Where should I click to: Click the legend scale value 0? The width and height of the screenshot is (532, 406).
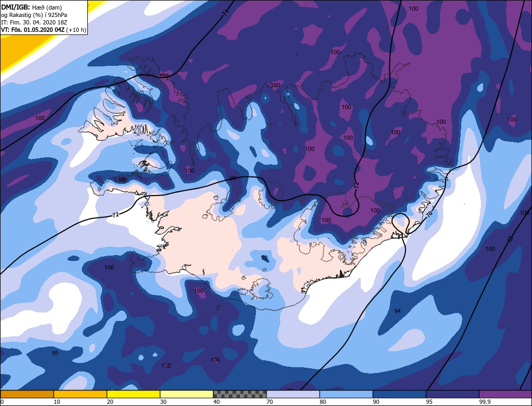coord(2,402)
